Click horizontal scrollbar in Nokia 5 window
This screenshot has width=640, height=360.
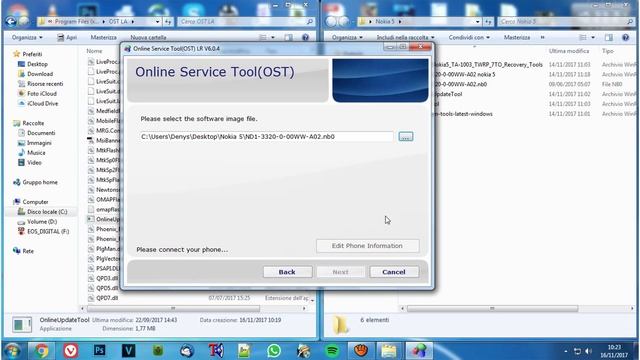point(492,308)
